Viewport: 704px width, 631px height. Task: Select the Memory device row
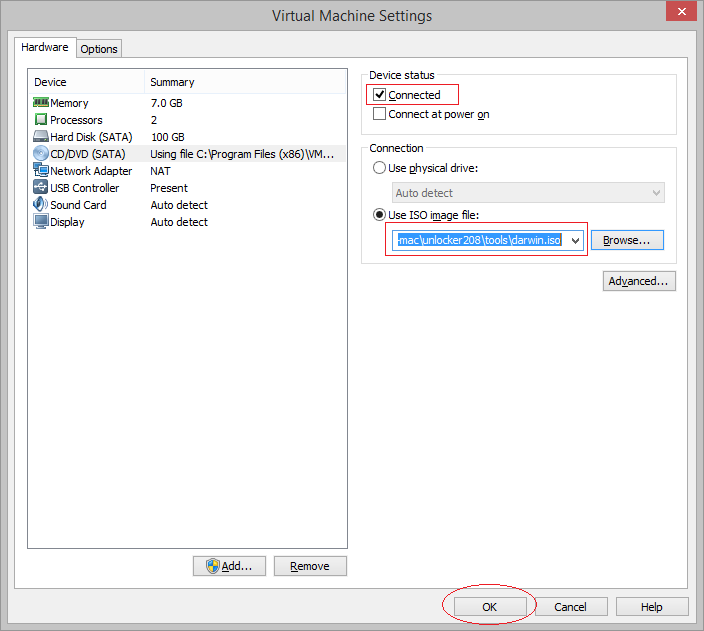tap(188, 103)
